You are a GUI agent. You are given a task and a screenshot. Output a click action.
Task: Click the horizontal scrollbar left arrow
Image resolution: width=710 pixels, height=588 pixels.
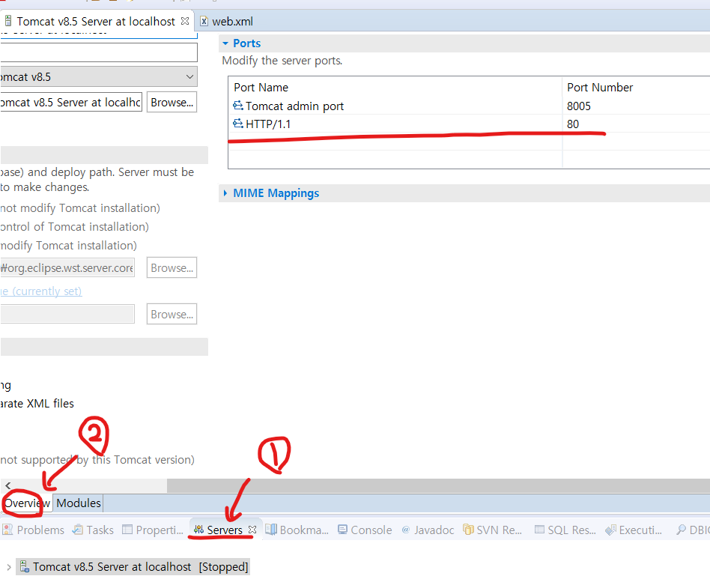click(x=7, y=485)
